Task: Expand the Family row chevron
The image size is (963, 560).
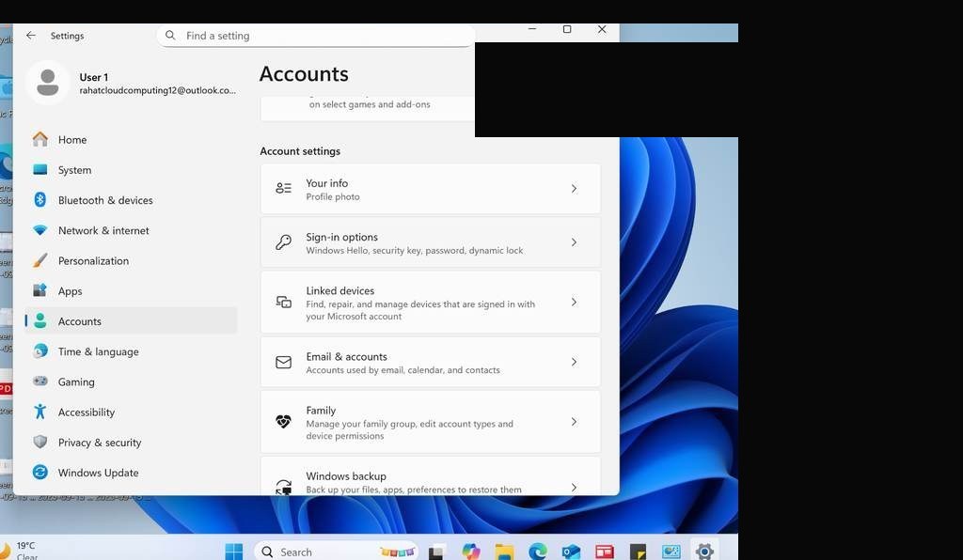Action: click(574, 421)
